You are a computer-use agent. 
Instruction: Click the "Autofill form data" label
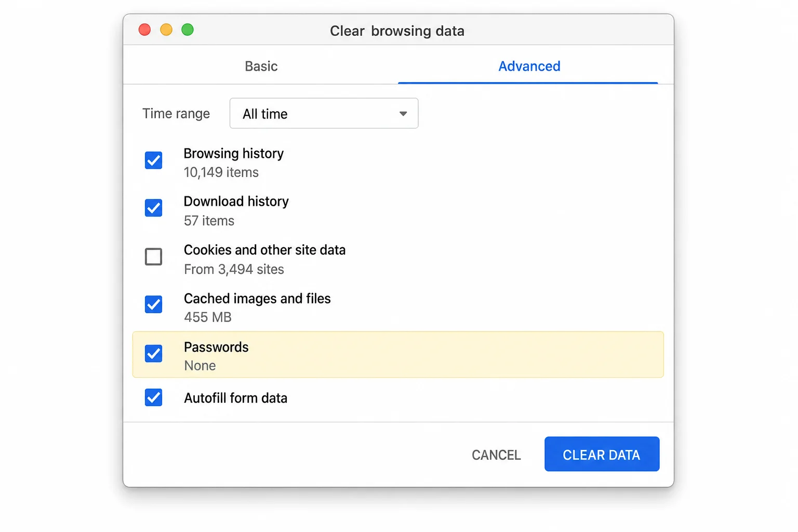[x=235, y=398]
